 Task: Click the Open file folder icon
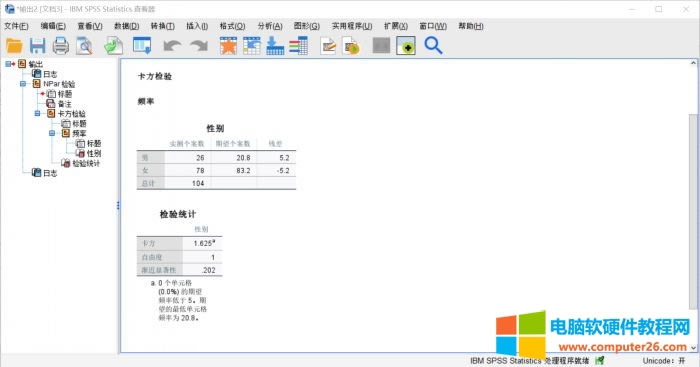point(14,46)
